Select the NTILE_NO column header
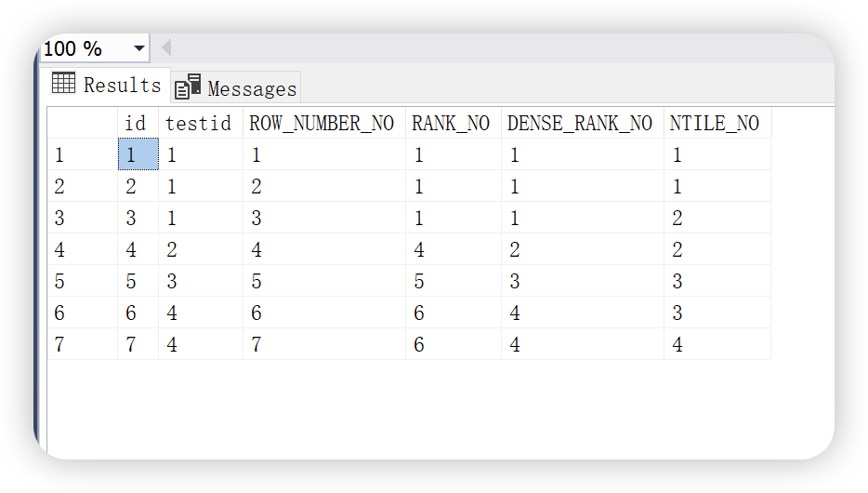The image size is (868, 493). point(718,123)
